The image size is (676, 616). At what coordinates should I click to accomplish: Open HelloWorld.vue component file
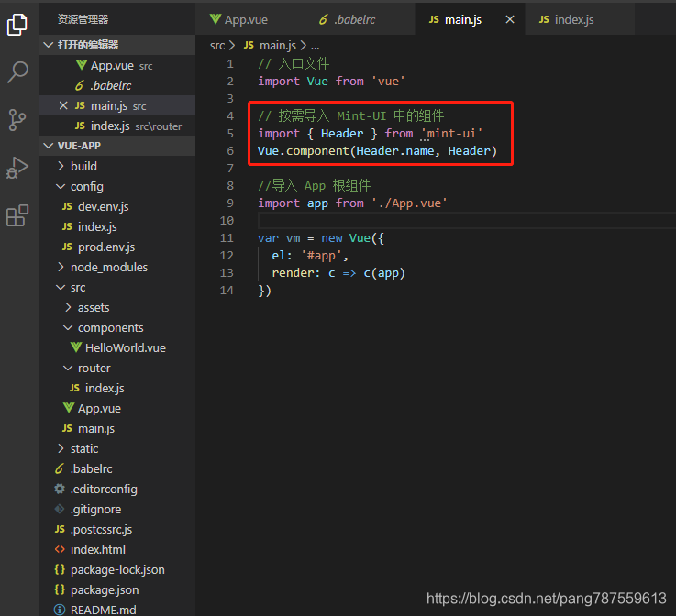pyautogui.click(x=117, y=347)
